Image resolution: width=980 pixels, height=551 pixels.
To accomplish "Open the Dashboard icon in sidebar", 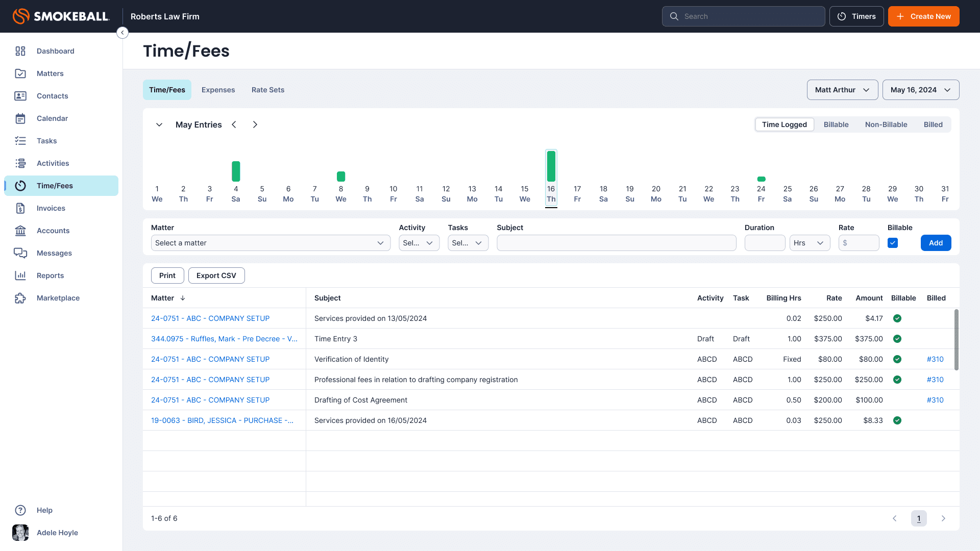I will pyautogui.click(x=20, y=51).
